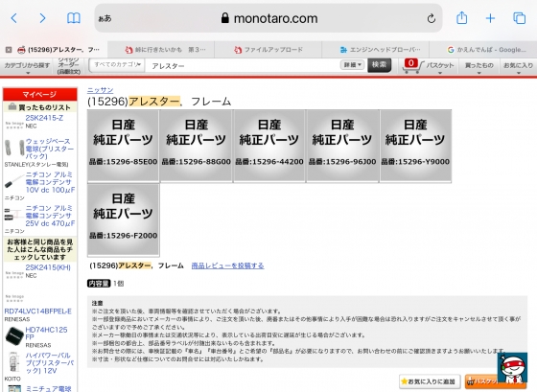Viewport: 537px width, 392px height.
Task: Open the Safari share sheet icon
Action: tap(461, 18)
